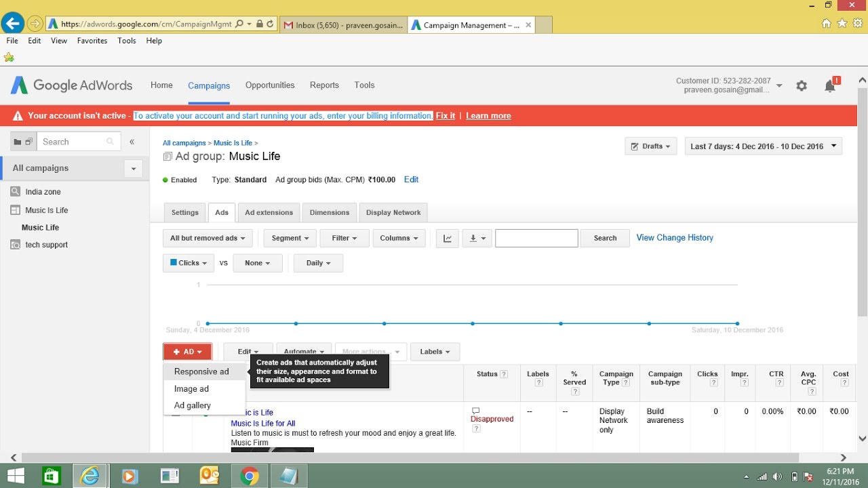Click the volume icon in system tray
The width and height of the screenshot is (868, 488).
(x=777, y=476)
